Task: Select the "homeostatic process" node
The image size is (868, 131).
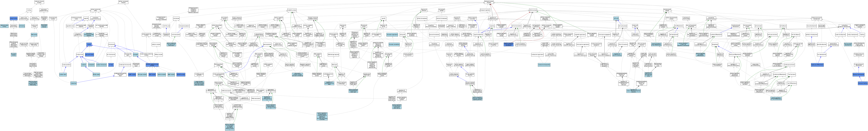Action: click(x=442, y=10)
